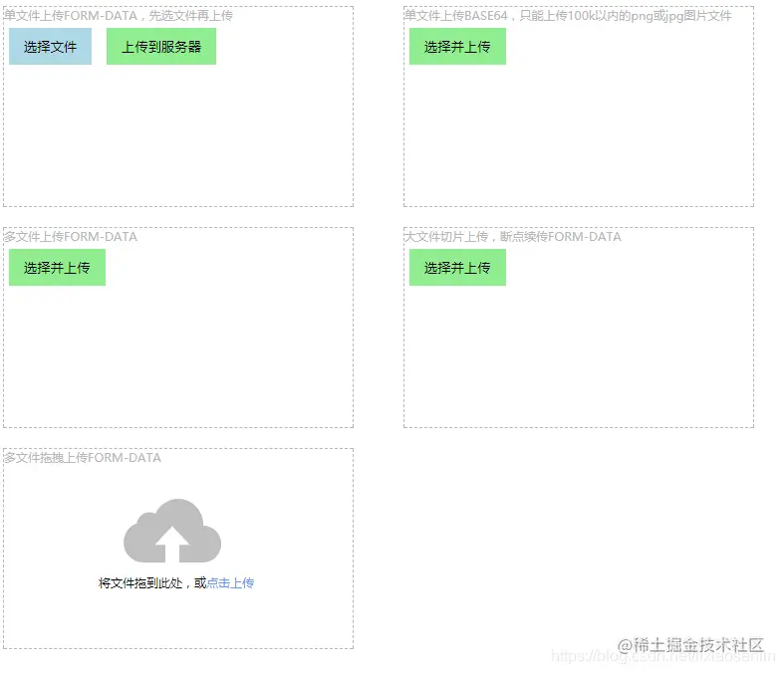The height and width of the screenshot is (674, 784).
Task: Click 选择并上传 under 大文件切片上传
Action: pos(457,267)
